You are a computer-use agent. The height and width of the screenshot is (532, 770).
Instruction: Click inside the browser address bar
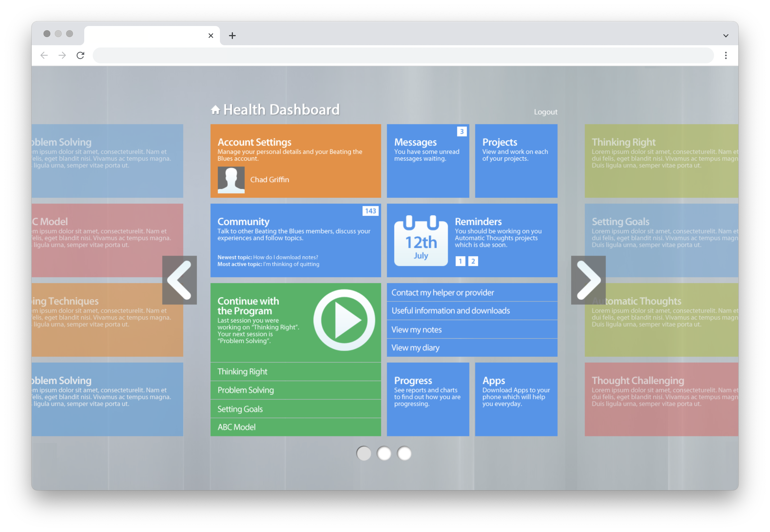pos(400,55)
